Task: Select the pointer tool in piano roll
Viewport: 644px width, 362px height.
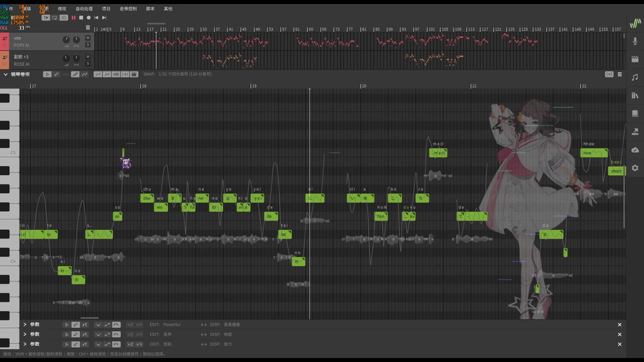Action: [x=47, y=74]
